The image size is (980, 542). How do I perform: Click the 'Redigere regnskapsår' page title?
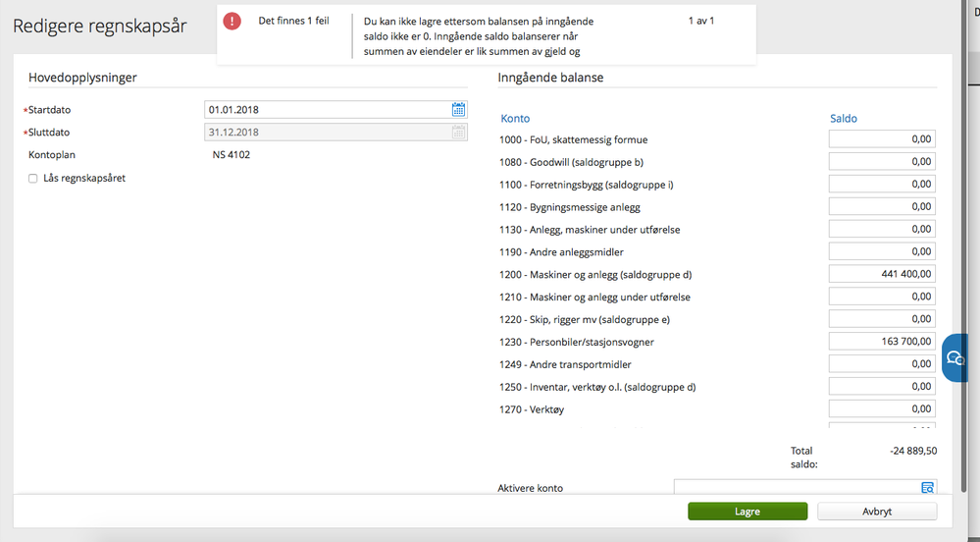(100, 27)
